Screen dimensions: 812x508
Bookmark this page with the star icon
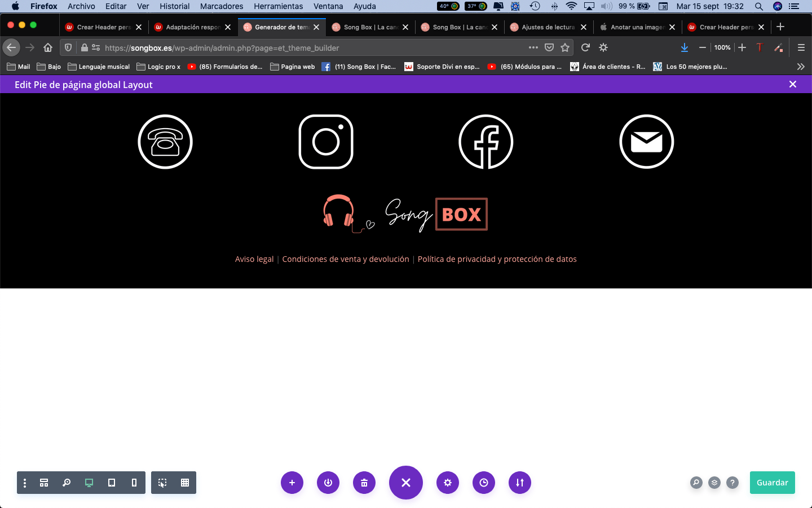565,47
